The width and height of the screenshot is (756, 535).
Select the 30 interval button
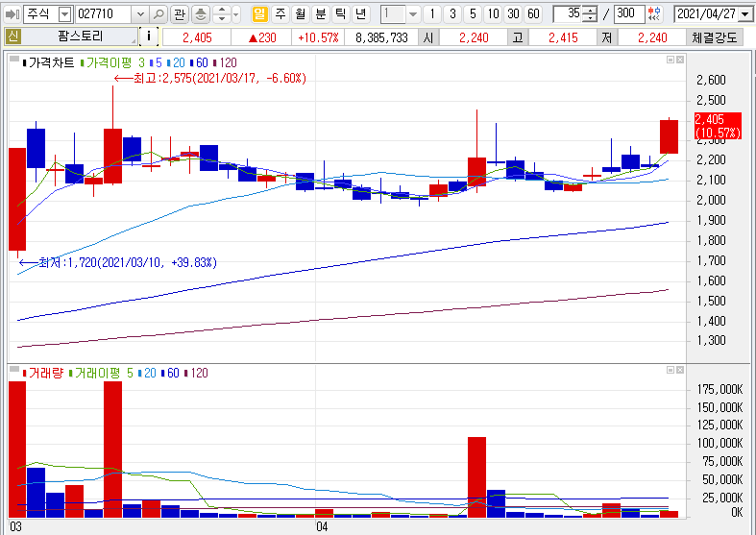(x=514, y=14)
